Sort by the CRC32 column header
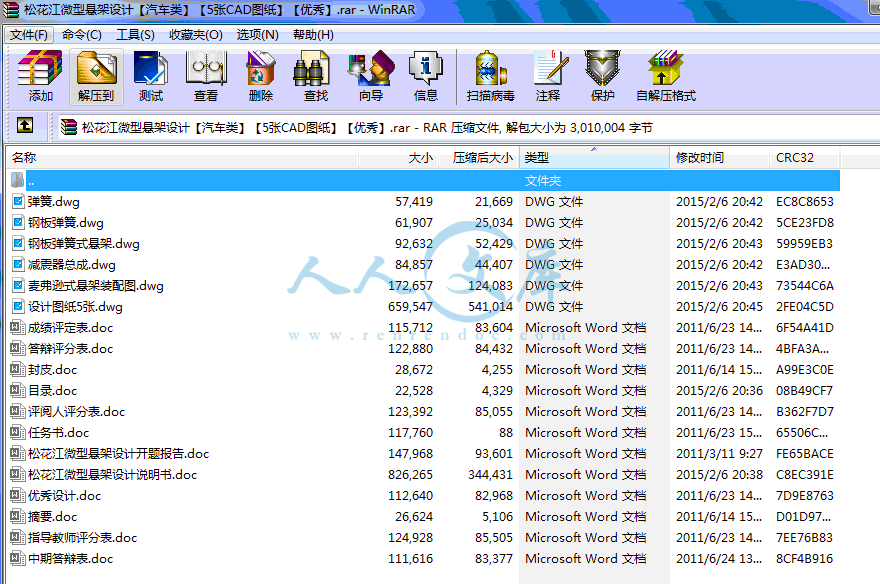This screenshot has height=584, width=880. 805,158
